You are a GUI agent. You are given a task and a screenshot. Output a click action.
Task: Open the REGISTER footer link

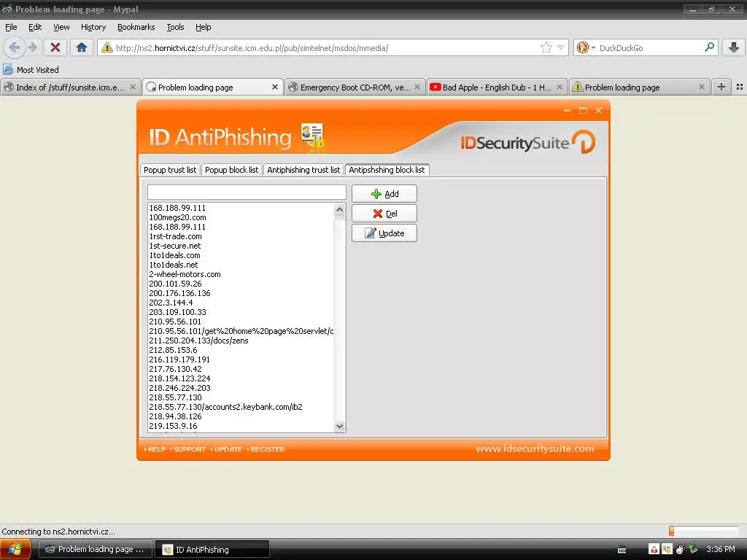pos(266,449)
